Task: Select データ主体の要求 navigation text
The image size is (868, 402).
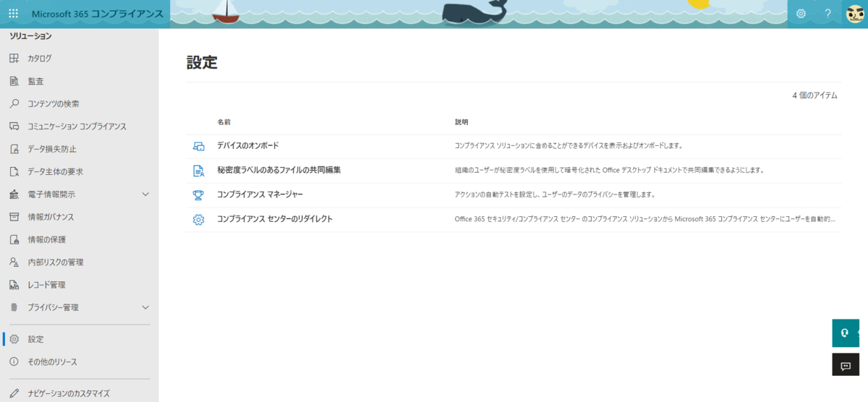Action: 55,171
